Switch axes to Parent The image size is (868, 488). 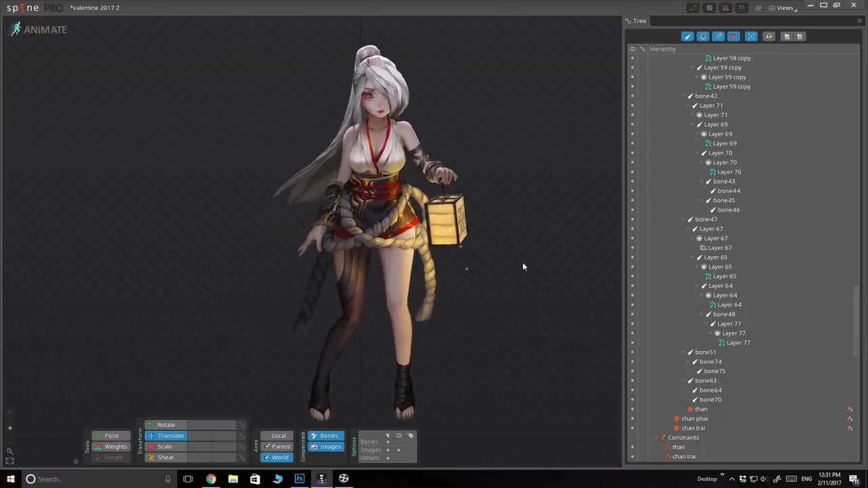pos(277,447)
